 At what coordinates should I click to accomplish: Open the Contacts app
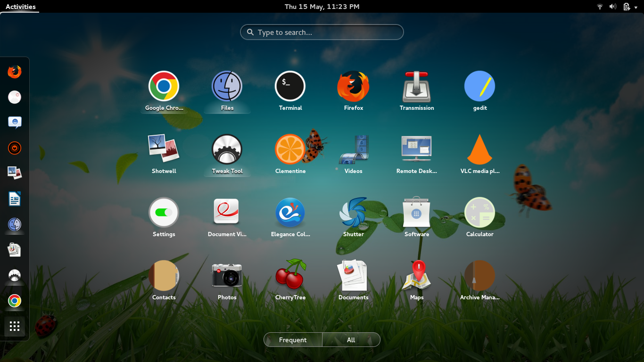(x=164, y=281)
